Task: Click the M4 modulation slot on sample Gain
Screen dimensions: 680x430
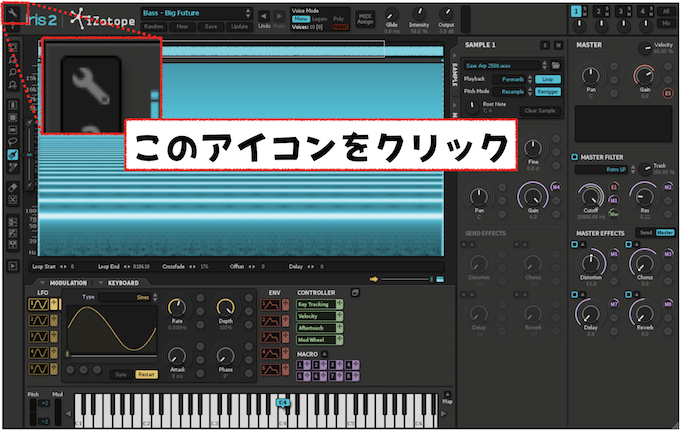Action: [556, 187]
